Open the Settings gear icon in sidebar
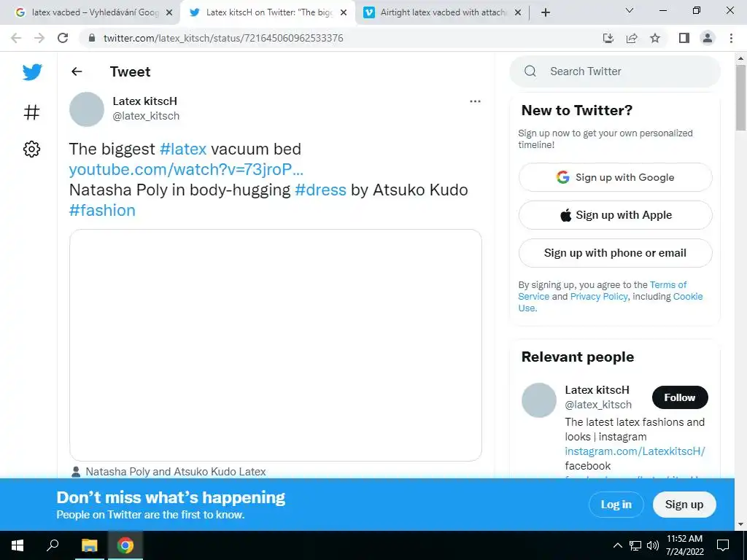This screenshot has height=560, width=747. pyautogui.click(x=31, y=149)
